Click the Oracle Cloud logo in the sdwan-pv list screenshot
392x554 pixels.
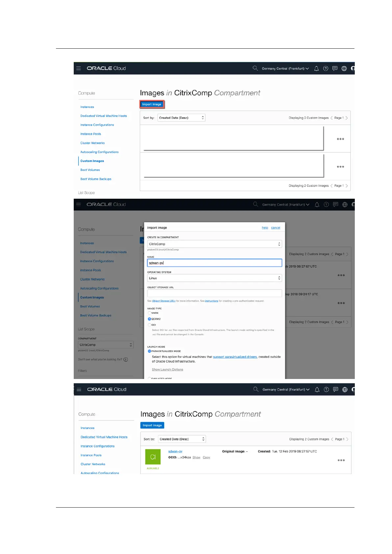107,390
